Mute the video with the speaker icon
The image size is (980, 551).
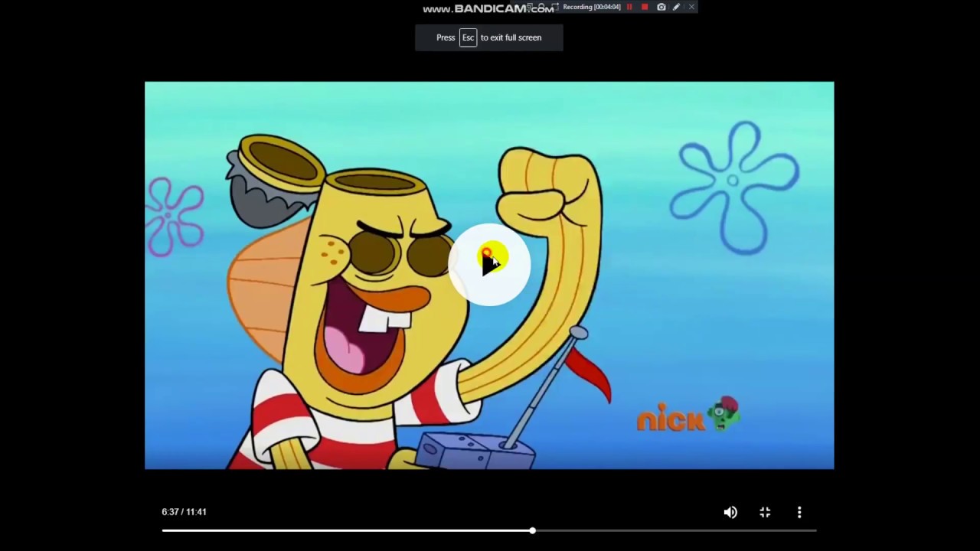730,513
